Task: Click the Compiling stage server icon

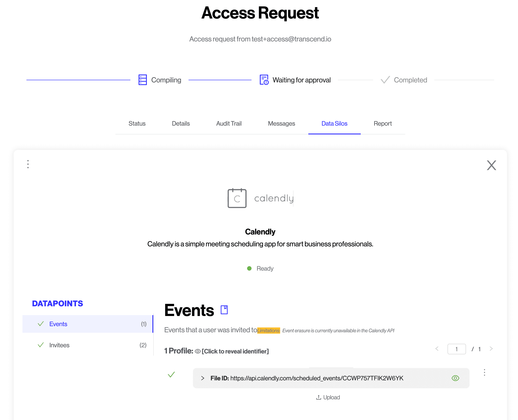Action: [x=142, y=80]
